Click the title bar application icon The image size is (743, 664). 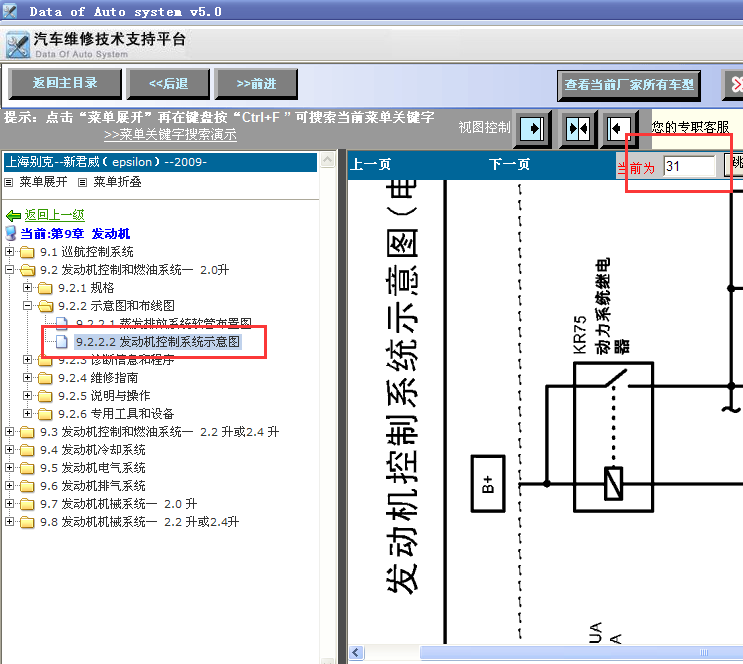click(x=9, y=10)
